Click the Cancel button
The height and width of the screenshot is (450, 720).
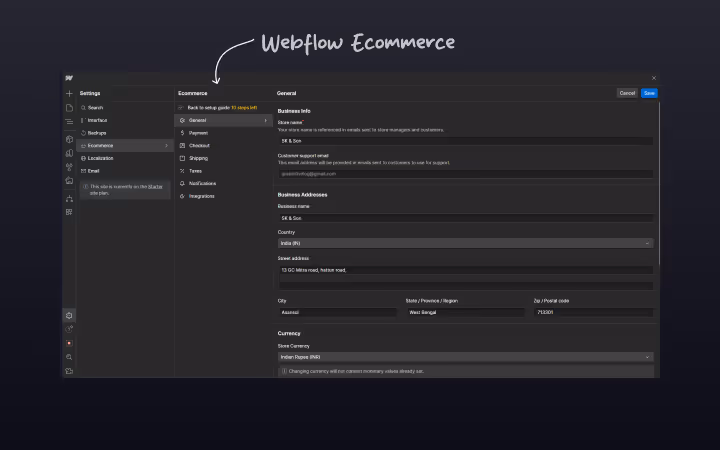(627, 93)
